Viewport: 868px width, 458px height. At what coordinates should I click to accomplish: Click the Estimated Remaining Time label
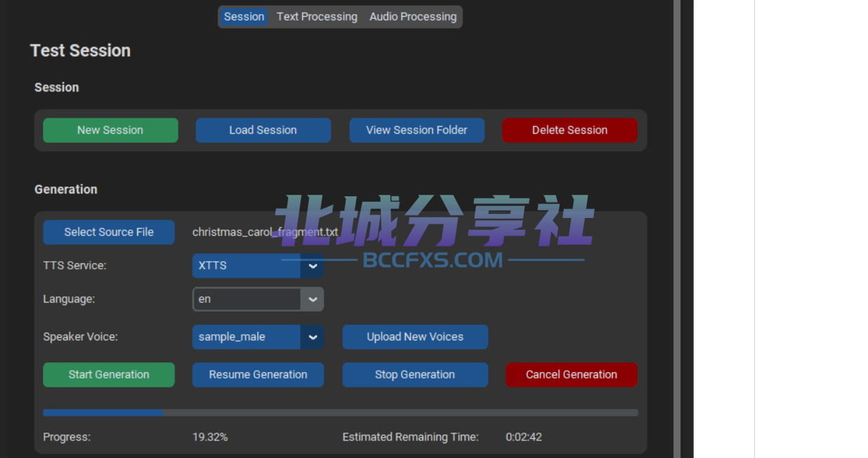click(x=410, y=437)
